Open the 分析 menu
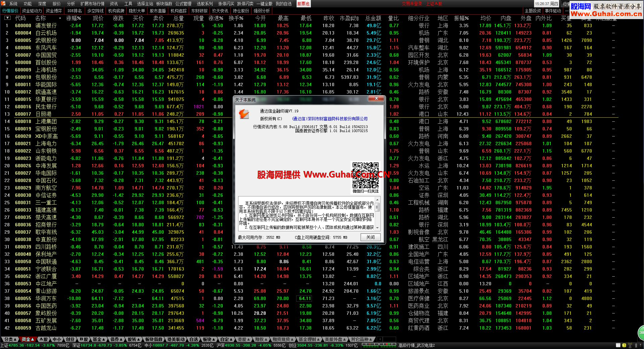 coord(71,4)
